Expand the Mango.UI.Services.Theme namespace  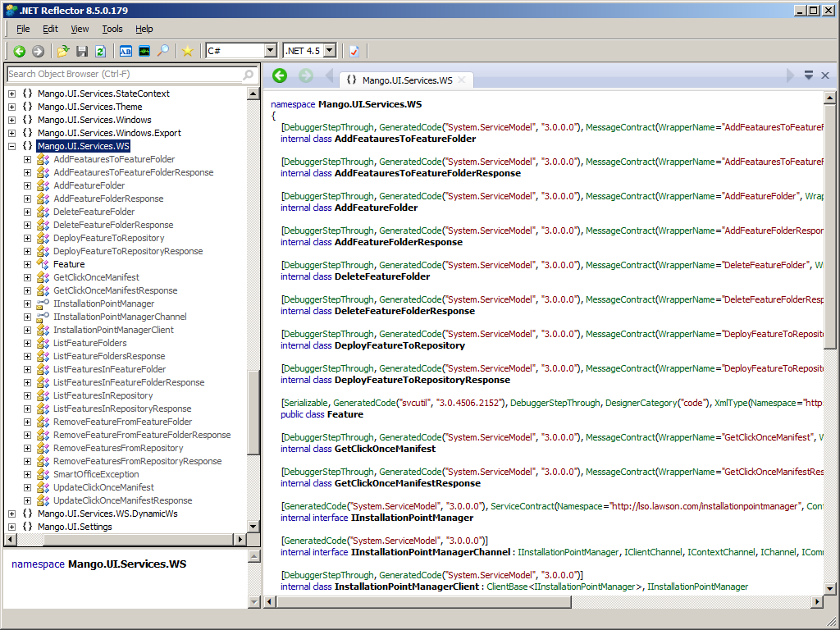coord(11,107)
